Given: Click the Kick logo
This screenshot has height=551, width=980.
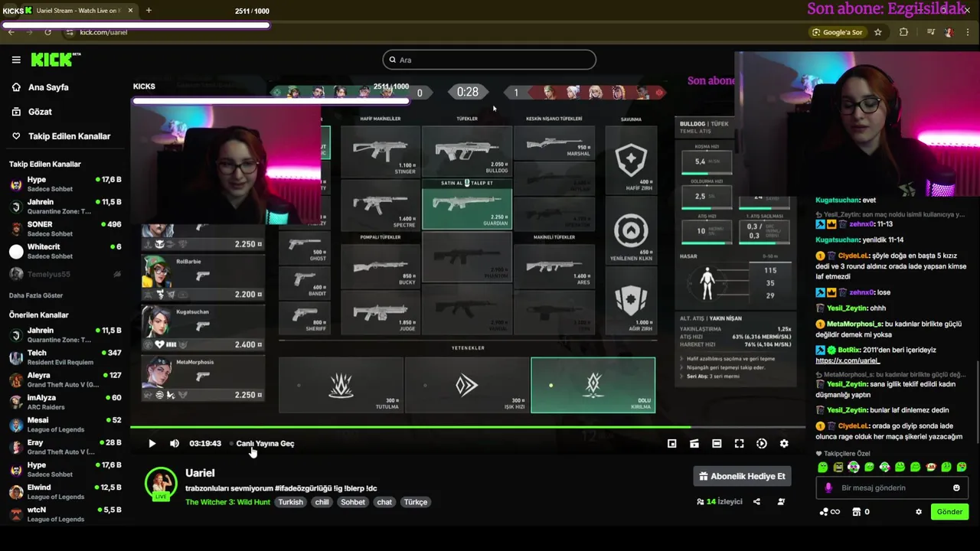Looking at the screenshot, I should (55, 60).
